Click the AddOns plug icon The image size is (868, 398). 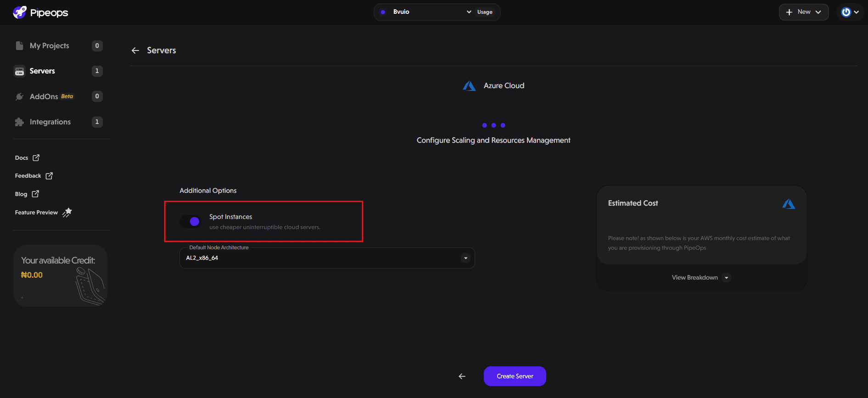[19, 96]
